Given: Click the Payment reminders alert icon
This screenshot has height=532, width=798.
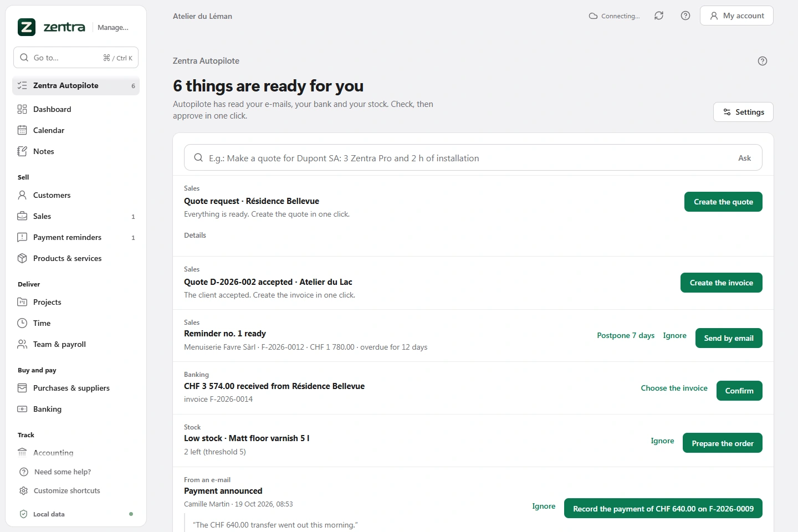Looking at the screenshot, I should click(22, 237).
